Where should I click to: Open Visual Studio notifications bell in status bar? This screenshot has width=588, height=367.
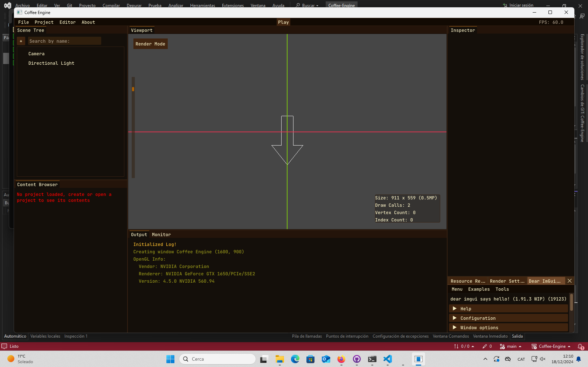pos(580,346)
